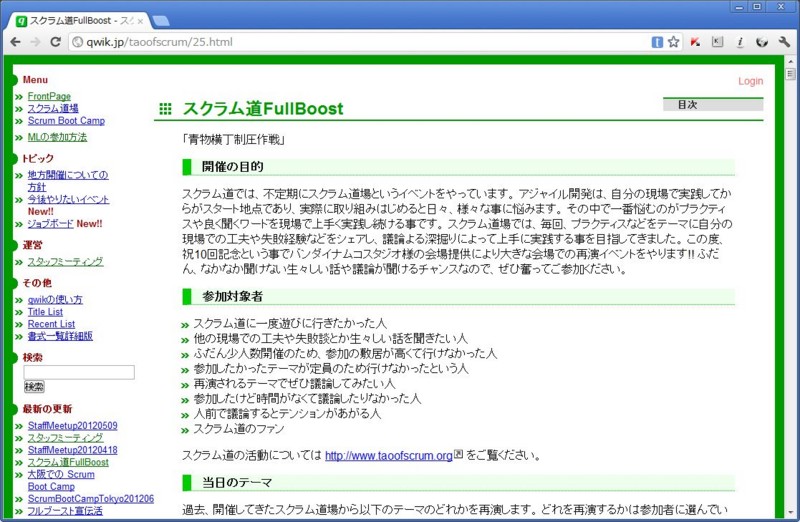Click the sidebar search text field

coord(79,372)
